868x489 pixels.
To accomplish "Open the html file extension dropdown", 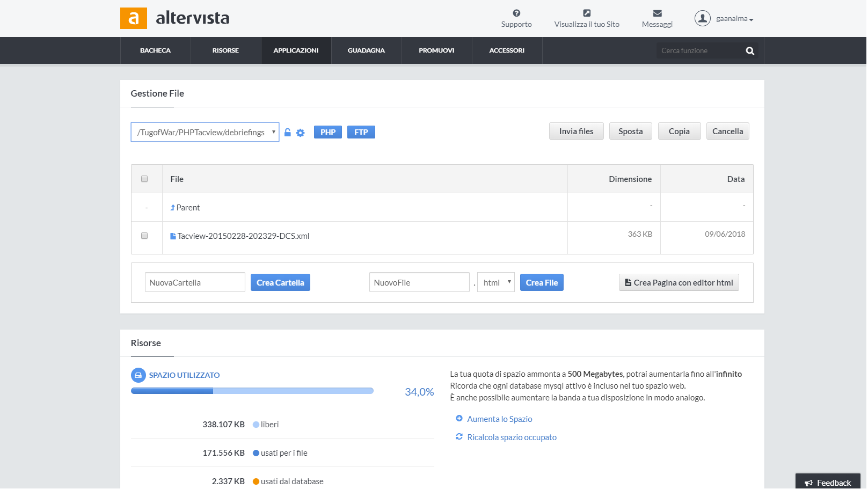I will (496, 282).
